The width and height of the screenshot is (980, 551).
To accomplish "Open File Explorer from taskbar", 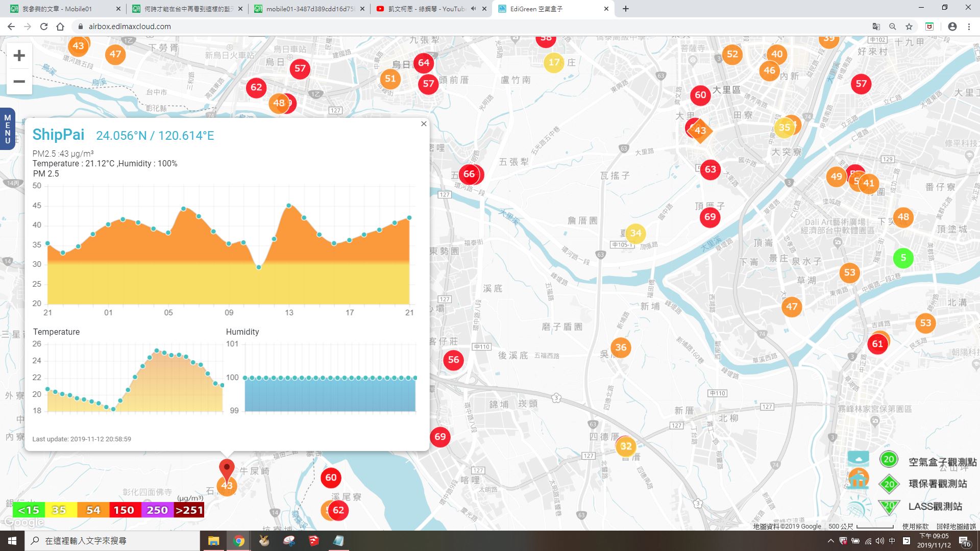I will click(x=213, y=541).
